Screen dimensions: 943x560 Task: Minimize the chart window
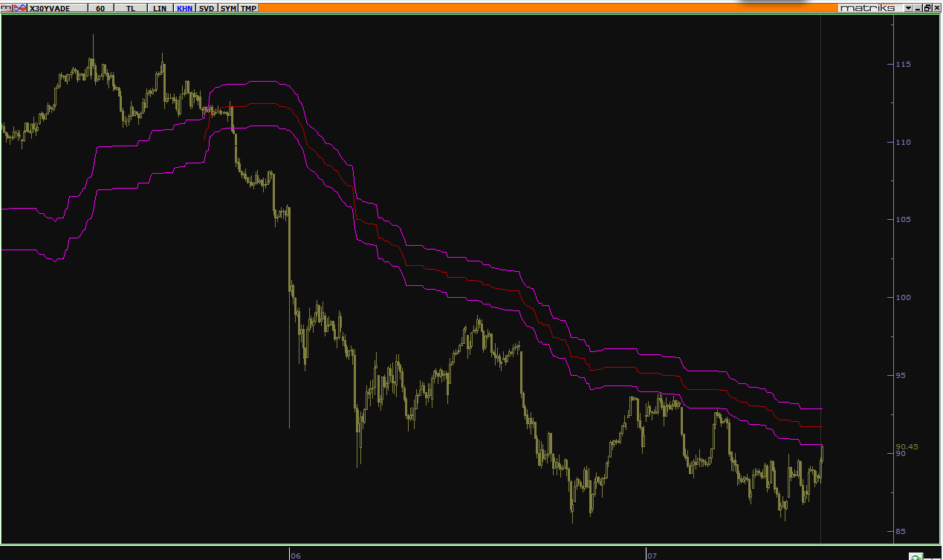(x=918, y=7)
